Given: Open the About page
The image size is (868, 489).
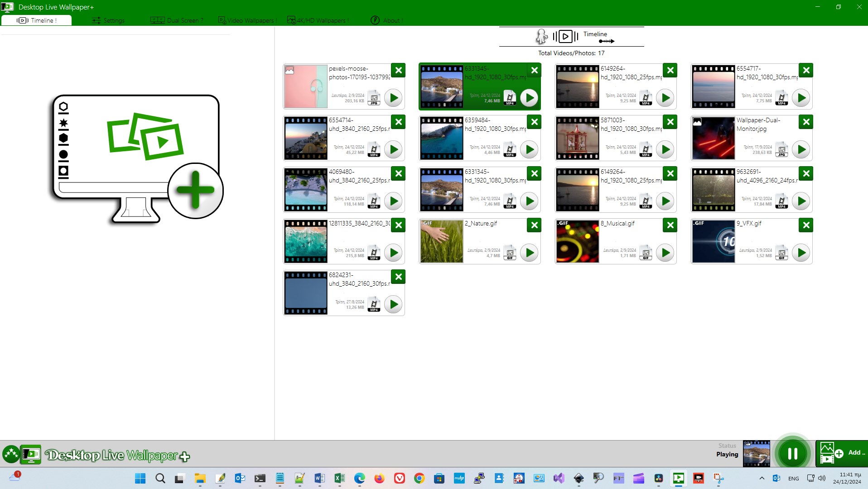Looking at the screenshot, I should (x=386, y=20).
